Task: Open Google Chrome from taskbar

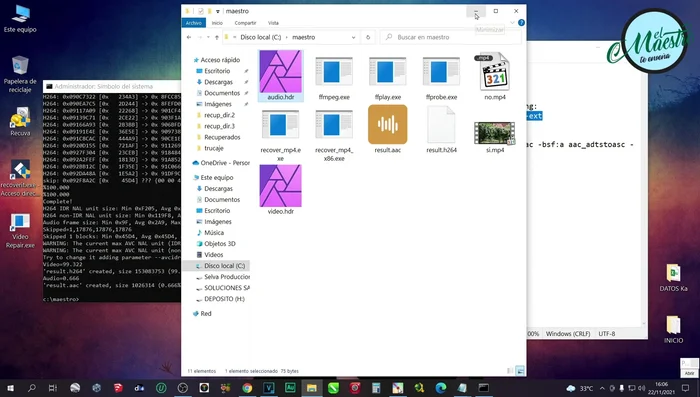Action: point(247,388)
